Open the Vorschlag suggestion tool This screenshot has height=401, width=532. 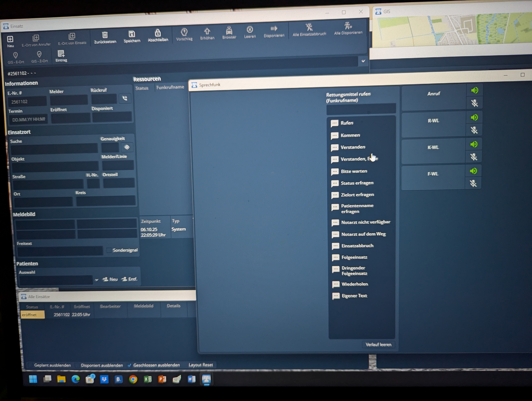pyautogui.click(x=184, y=32)
